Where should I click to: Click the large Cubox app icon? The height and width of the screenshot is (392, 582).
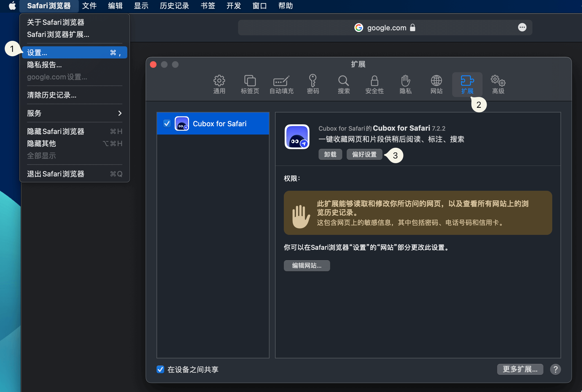[x=297, y=137]
